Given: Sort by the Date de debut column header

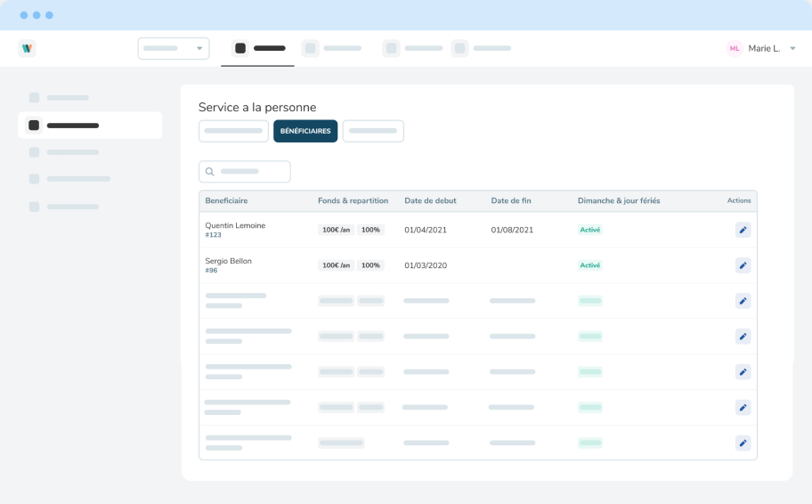Looking at the screenshot, I should click(430, 200).
